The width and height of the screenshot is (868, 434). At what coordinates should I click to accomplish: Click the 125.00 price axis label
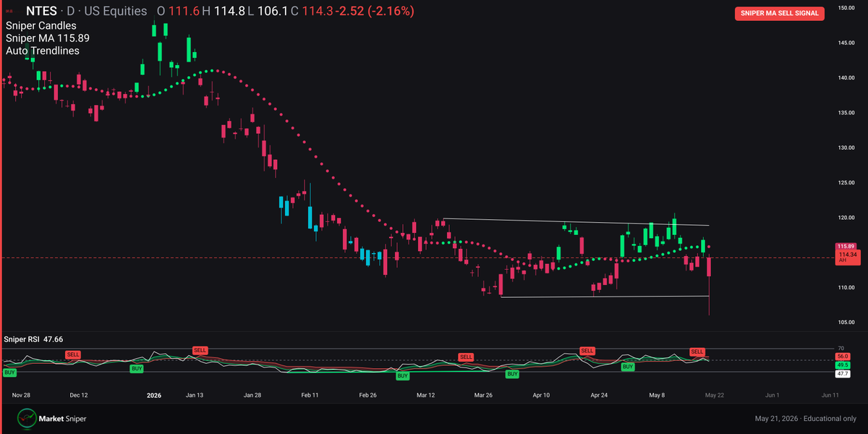848,182
